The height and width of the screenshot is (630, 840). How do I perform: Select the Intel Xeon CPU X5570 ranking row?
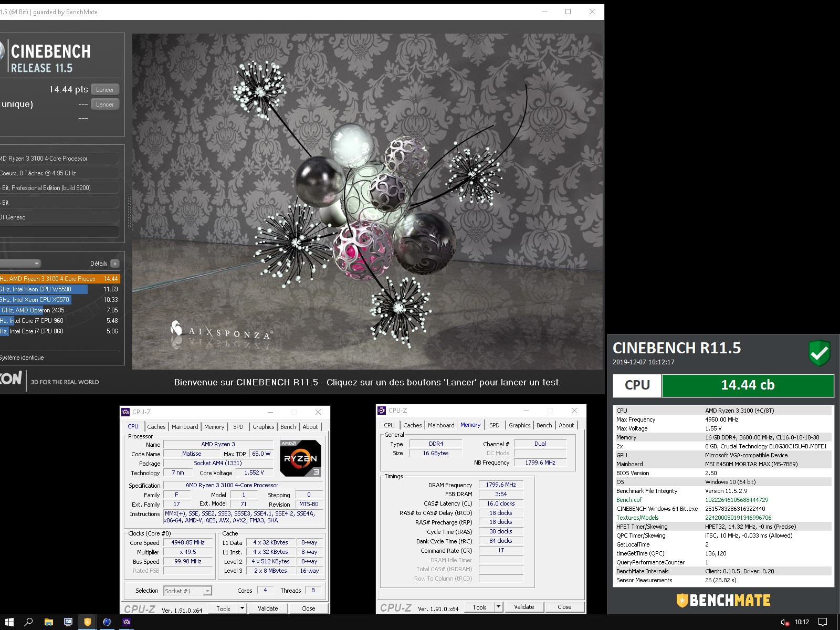[x=60, y=300]
